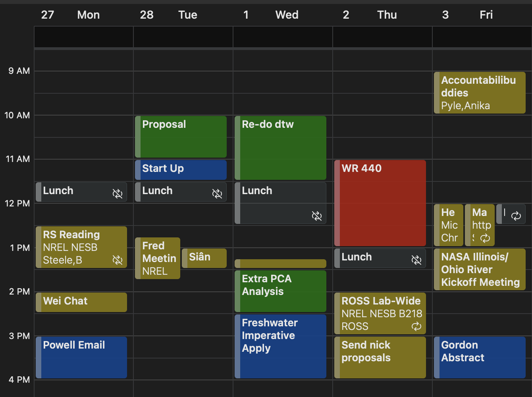Screen dimensions: 532x397
Task: Click the repeat icon on ROSS Lab-Wide event
Action: (x=416, y=326)
